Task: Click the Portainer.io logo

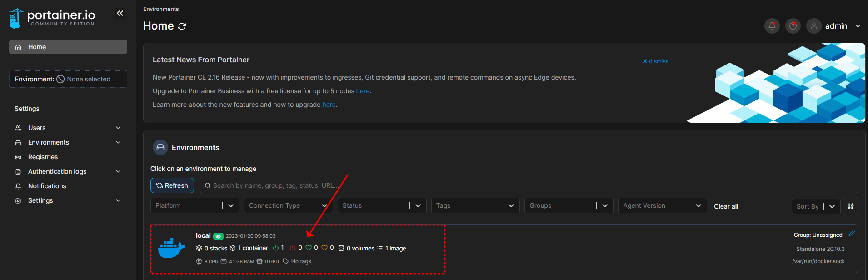Action: 52,18
